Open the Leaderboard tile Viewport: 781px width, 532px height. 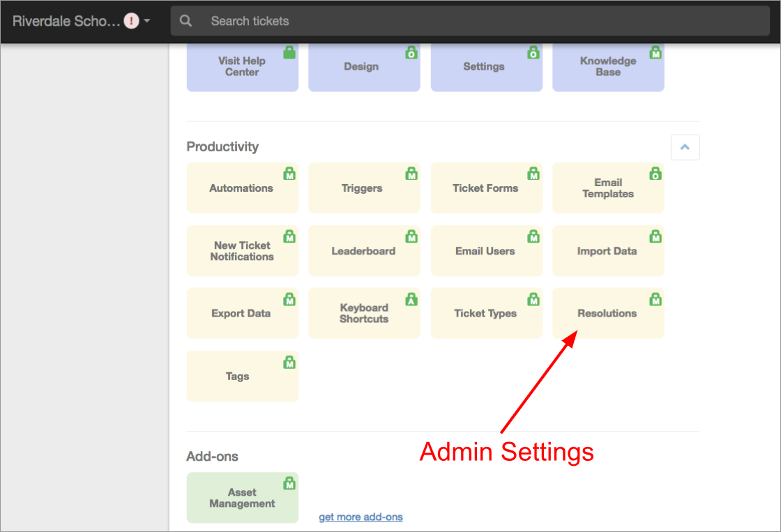(363, 251)
